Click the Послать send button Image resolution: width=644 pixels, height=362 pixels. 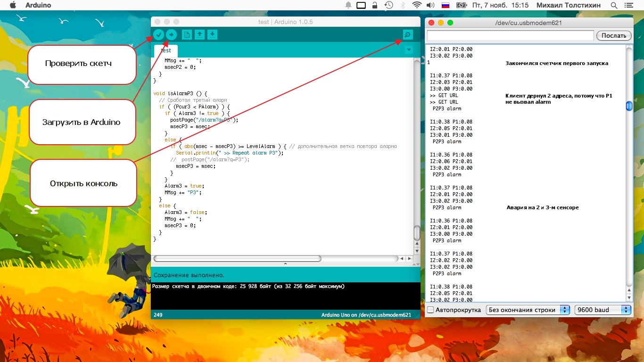click(614, 35)
